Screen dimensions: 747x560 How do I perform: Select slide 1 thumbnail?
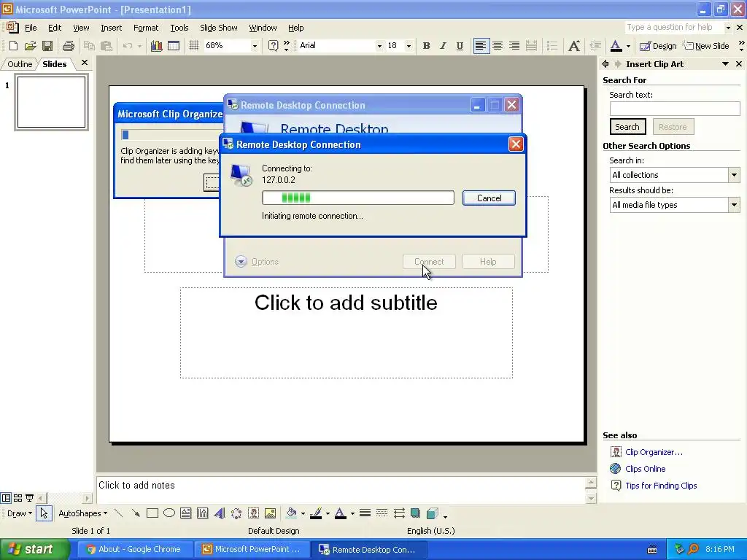pyautogui.click(x=52, y=102)
